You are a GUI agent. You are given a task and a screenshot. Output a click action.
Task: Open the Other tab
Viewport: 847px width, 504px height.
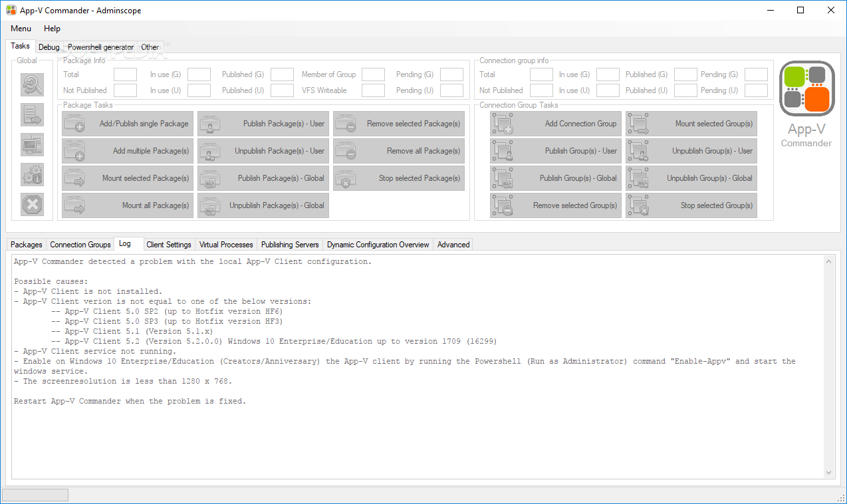pyautogui.click(x=150, y=47)
